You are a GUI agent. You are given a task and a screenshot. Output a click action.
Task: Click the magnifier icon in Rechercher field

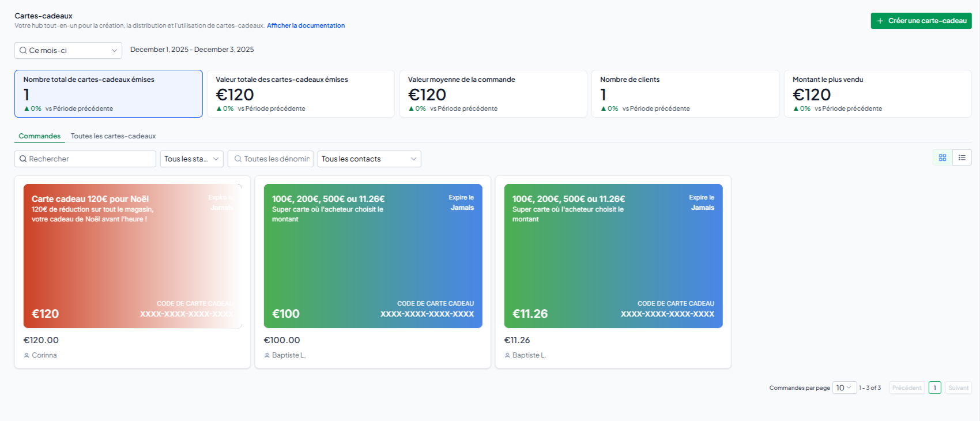click(23, 159)
